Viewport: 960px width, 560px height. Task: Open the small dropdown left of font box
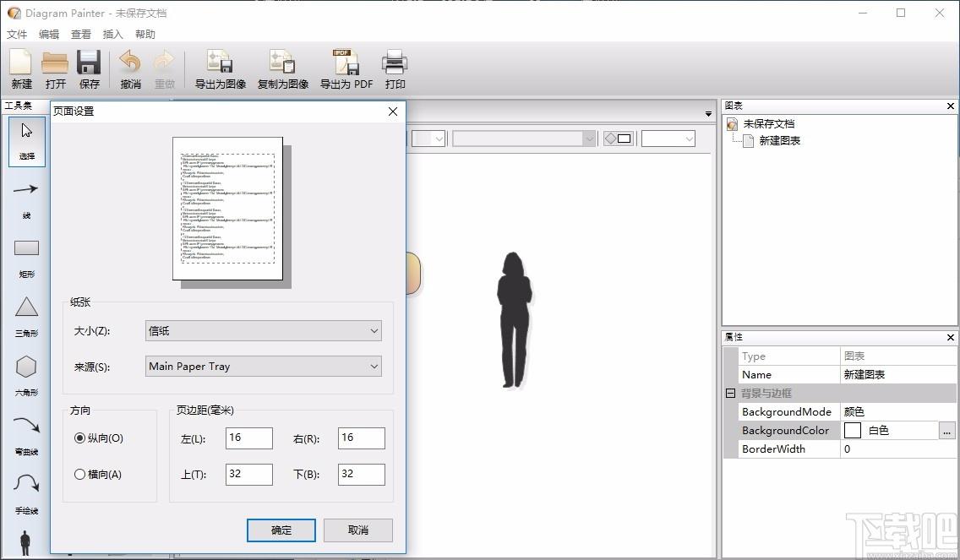click(428, 139)
